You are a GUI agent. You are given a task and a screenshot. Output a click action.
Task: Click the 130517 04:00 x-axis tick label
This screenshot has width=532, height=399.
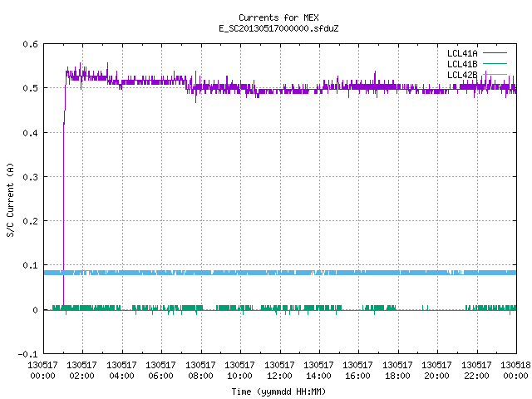point(121,371)
